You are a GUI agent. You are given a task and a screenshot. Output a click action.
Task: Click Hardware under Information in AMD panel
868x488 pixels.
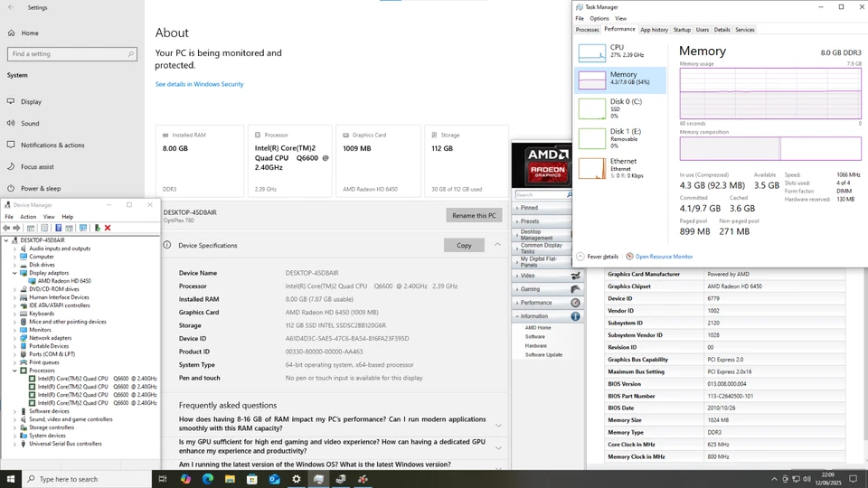point(535,346)
